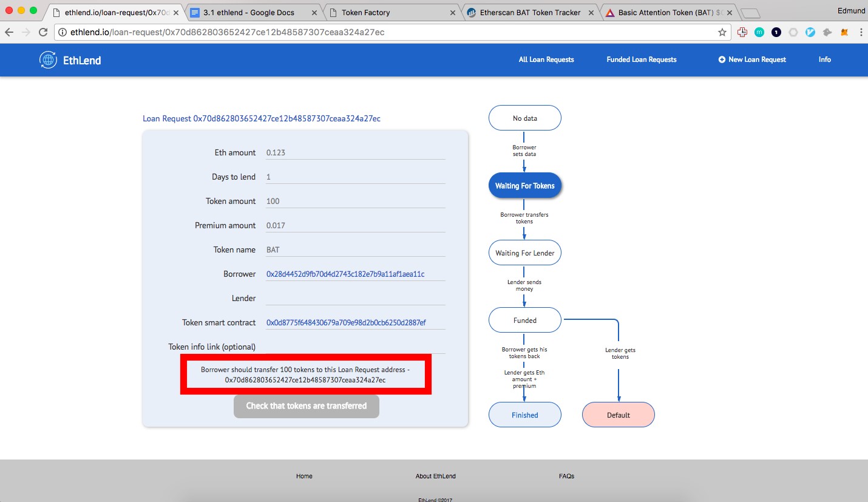Open All Loan Requests

coord(546,59)
